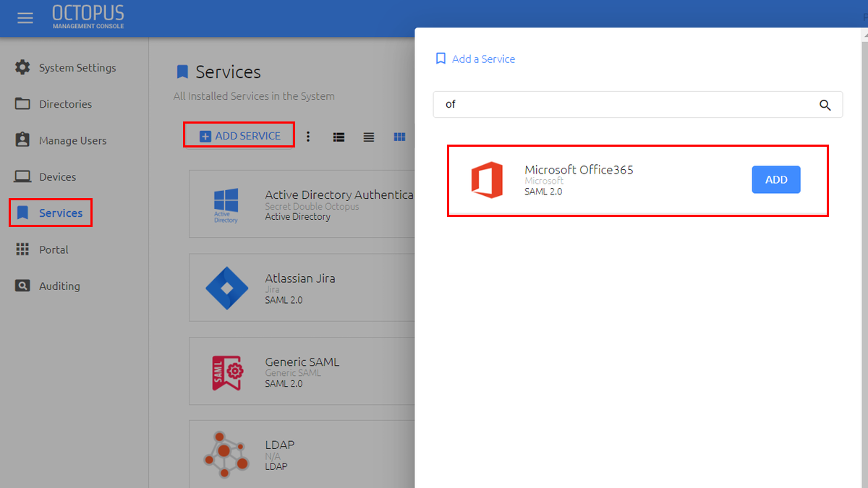Click the Add a Service bookmark icon
The height and width of the screenshot is (488, 868).
[441, 59]
